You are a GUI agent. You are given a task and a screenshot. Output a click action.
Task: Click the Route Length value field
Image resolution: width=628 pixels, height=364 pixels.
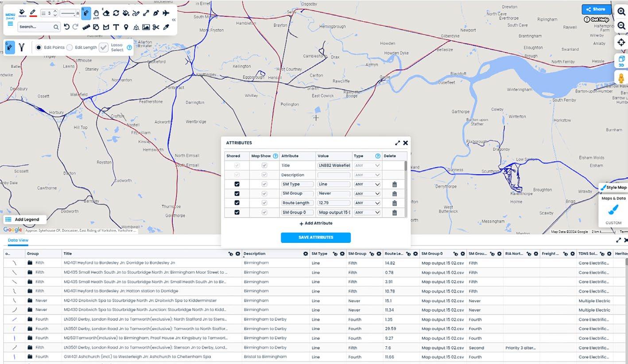334,203
